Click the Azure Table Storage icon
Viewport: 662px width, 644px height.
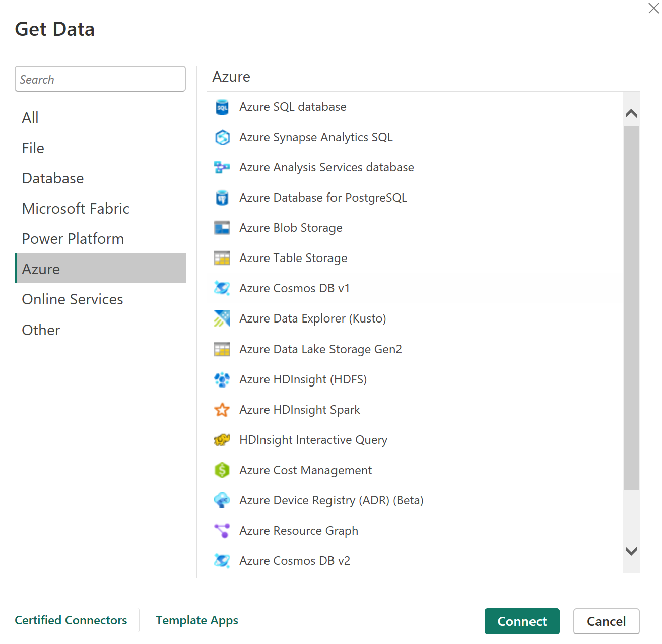pyautogui.click(x=222, y=259)
